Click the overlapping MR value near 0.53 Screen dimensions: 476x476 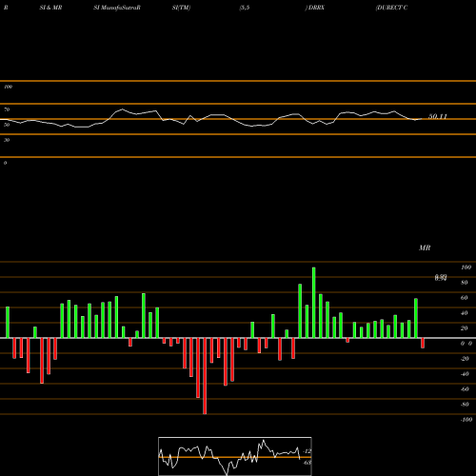(x=441, y=278)
